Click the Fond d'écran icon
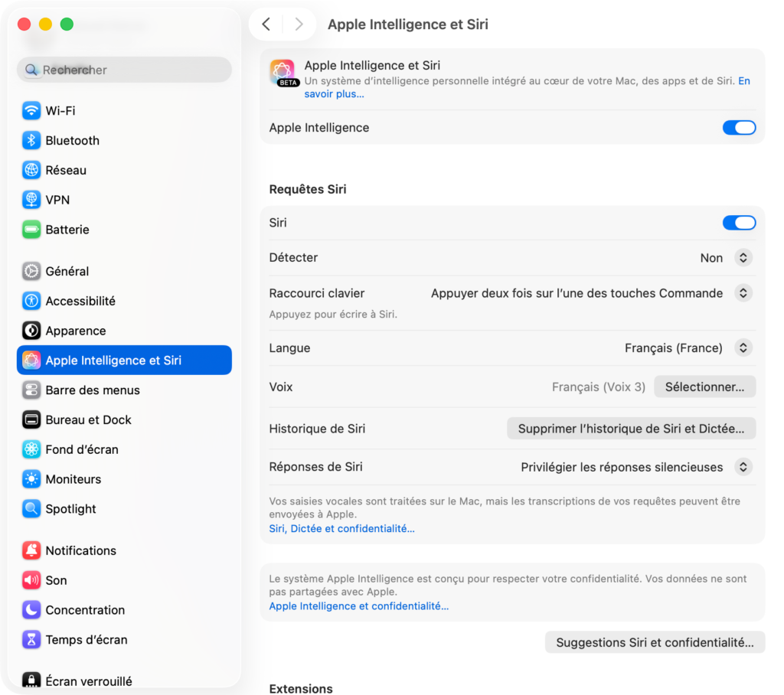 (x=31, y=449)
